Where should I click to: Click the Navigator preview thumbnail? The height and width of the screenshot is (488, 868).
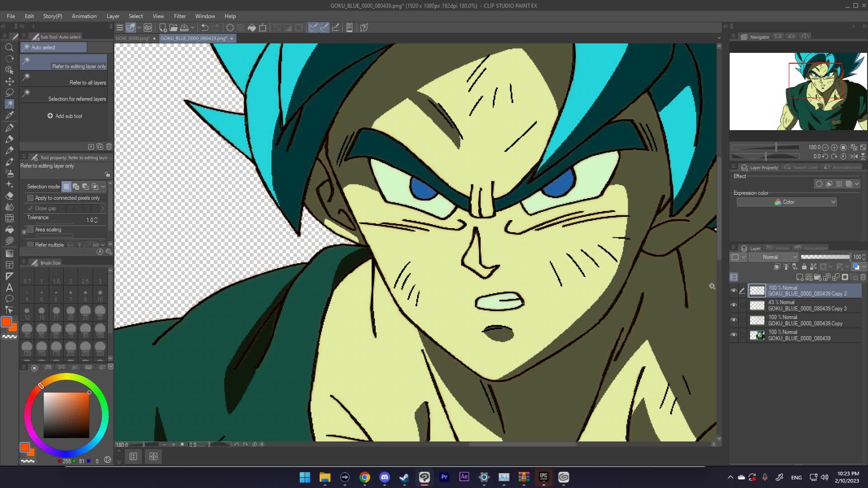click(x=798, y=91)
